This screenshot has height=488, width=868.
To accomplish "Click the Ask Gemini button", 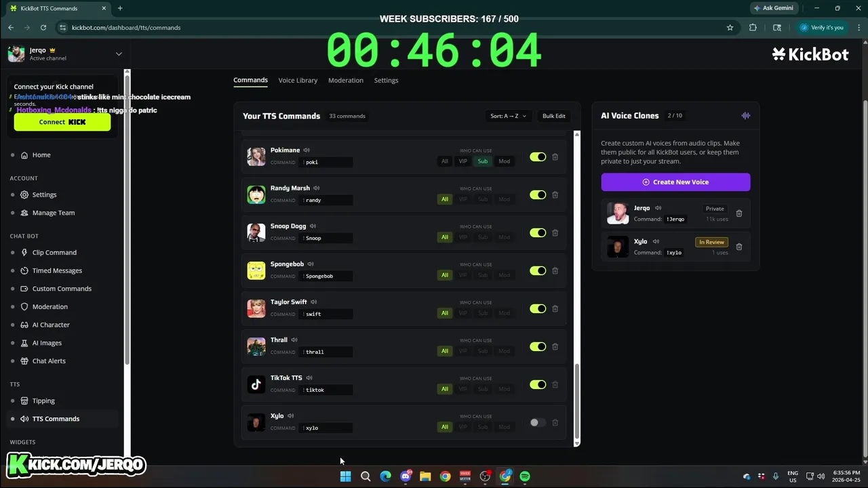I will coord(773,8).
